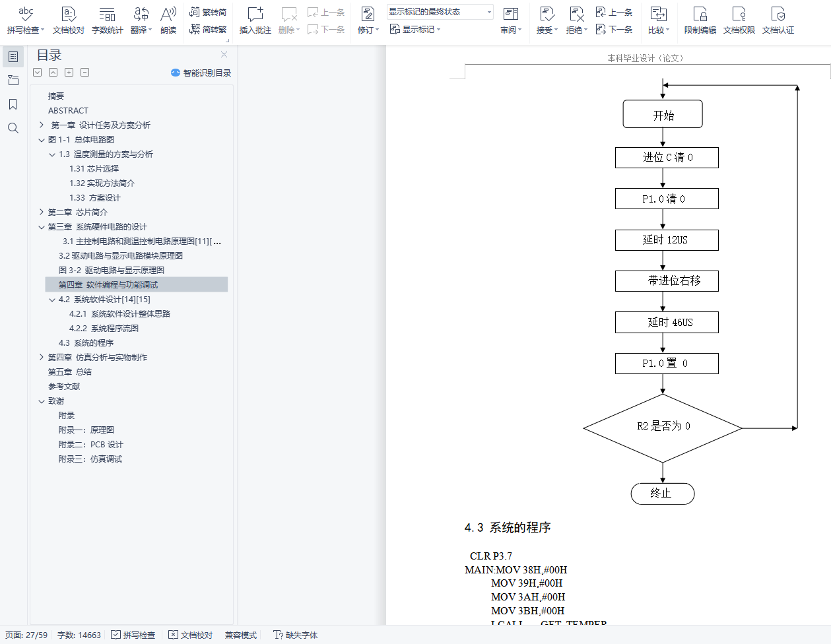This screenshot has width=831, height=644.
Task: Close the 目录 navigation panel
Action: click(224, 55)
